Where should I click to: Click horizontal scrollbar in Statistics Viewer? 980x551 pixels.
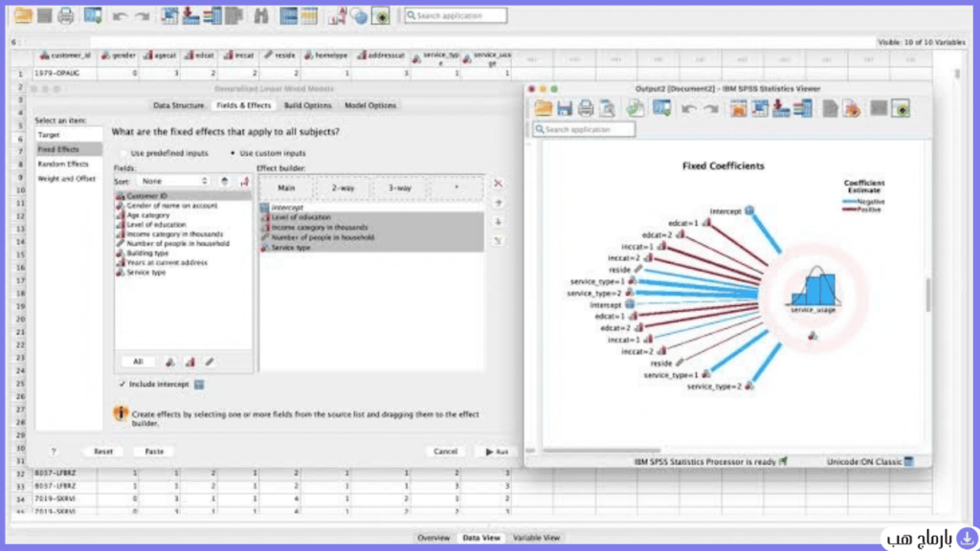coord(601,450)
